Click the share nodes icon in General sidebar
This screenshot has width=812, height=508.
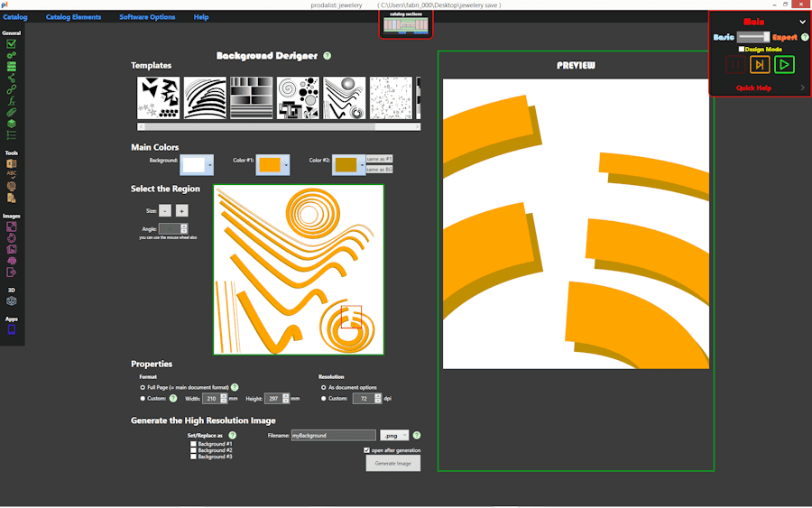(12, 79)
